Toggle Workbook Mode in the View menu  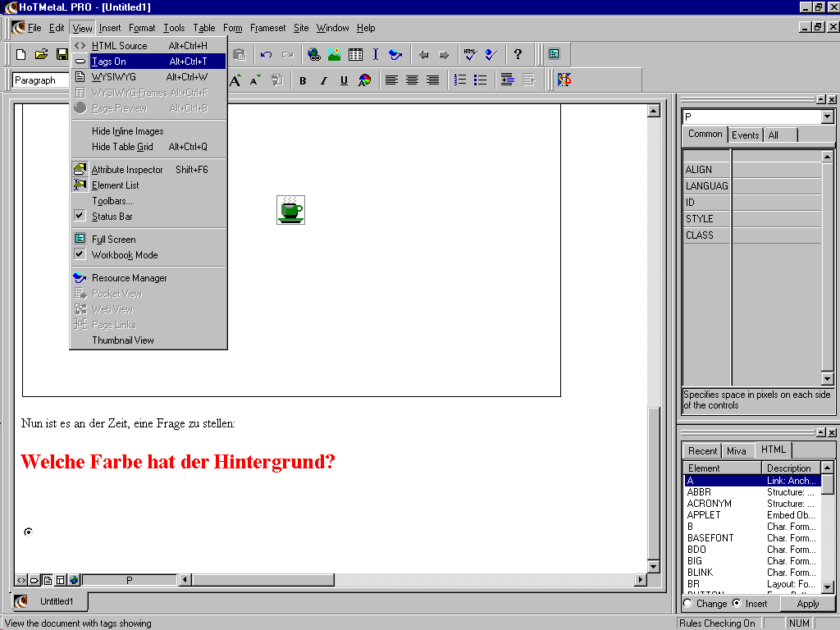(124, 255)
